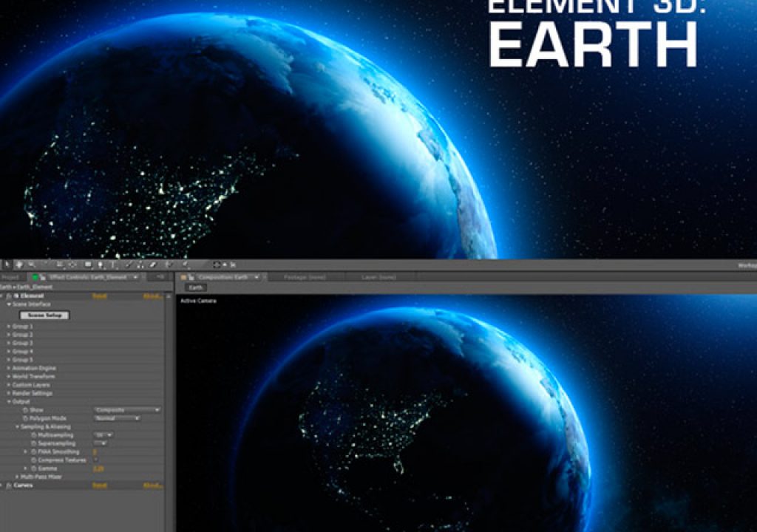
Task: Toggle the fx switch on the Element effect
Action: [x=10, y=296]
